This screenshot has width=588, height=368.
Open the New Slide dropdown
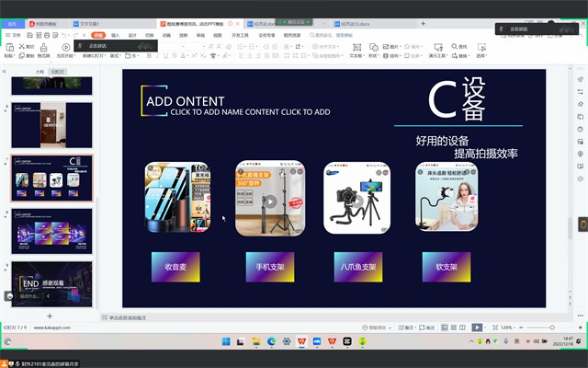94,55
